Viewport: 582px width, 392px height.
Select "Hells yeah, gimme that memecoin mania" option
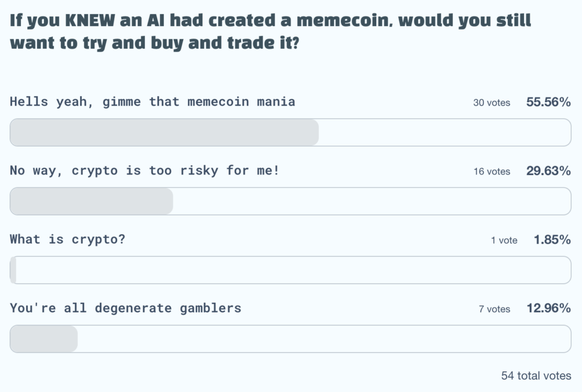click(x=152, y=102)
